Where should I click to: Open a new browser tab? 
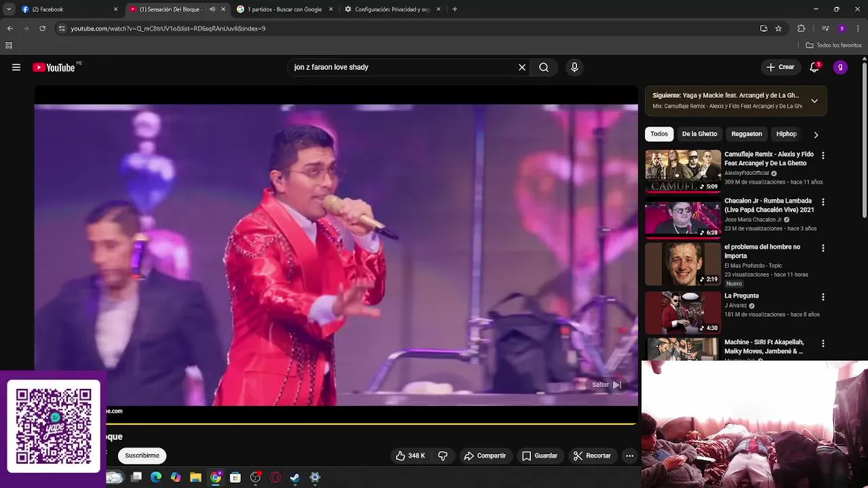pyautogui.click(x=454, y=9)
